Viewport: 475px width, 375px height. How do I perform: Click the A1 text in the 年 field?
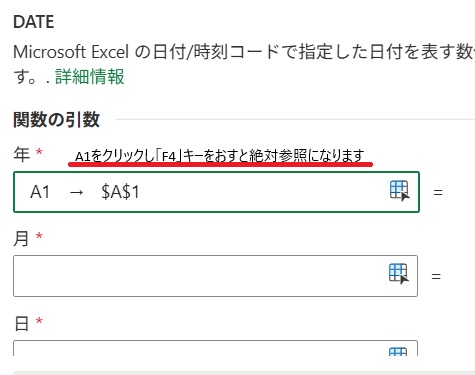(x=40, y=192)
